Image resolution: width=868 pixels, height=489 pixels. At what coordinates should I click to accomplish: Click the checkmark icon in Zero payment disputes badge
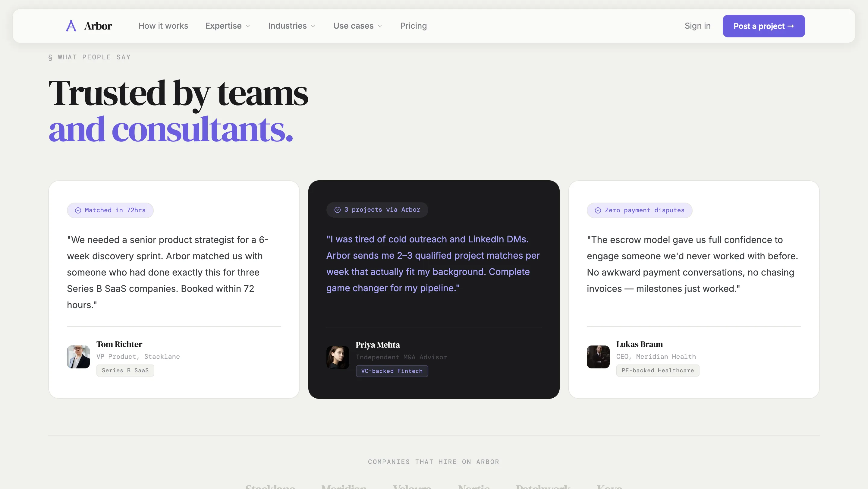(x=597, y=210)
